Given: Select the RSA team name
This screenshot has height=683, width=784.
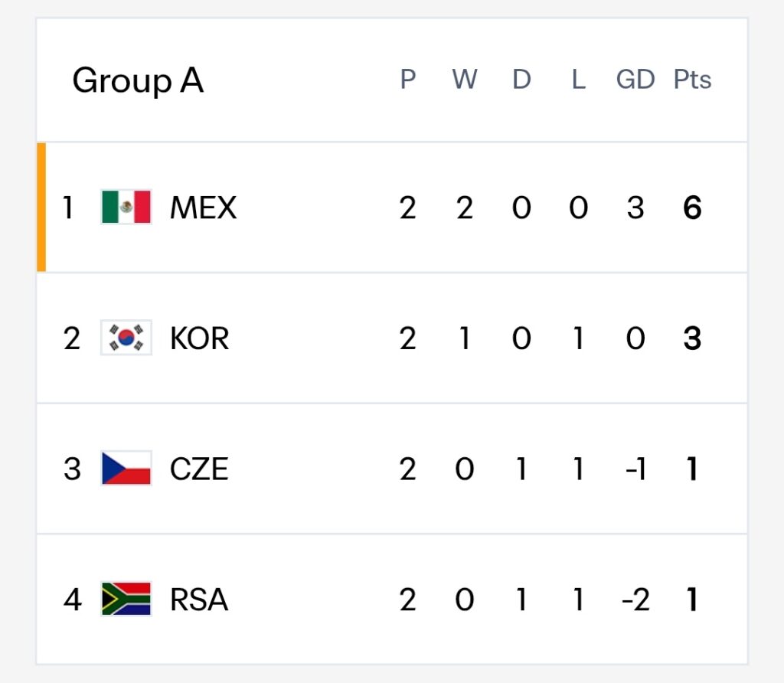Looking at the screenshot, I should pos(199,600).
